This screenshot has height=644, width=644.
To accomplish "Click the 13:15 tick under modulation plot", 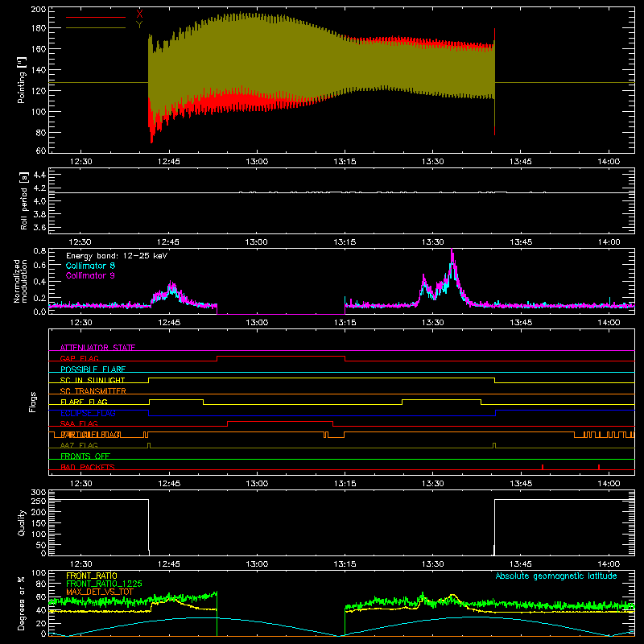I will [345, 323].
